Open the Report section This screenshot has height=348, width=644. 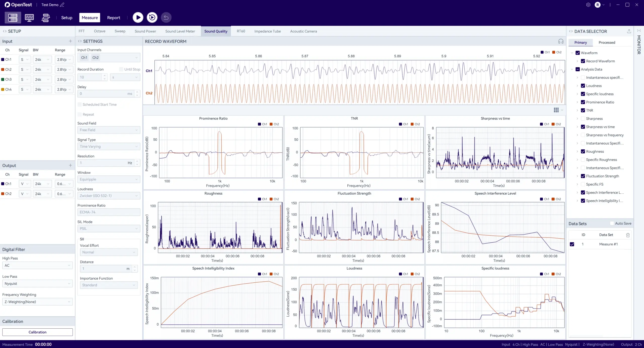point(113,18)
